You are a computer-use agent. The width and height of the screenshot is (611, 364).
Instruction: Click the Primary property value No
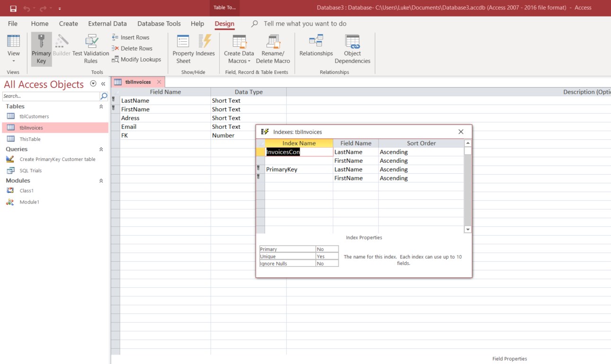pos(327,249)
